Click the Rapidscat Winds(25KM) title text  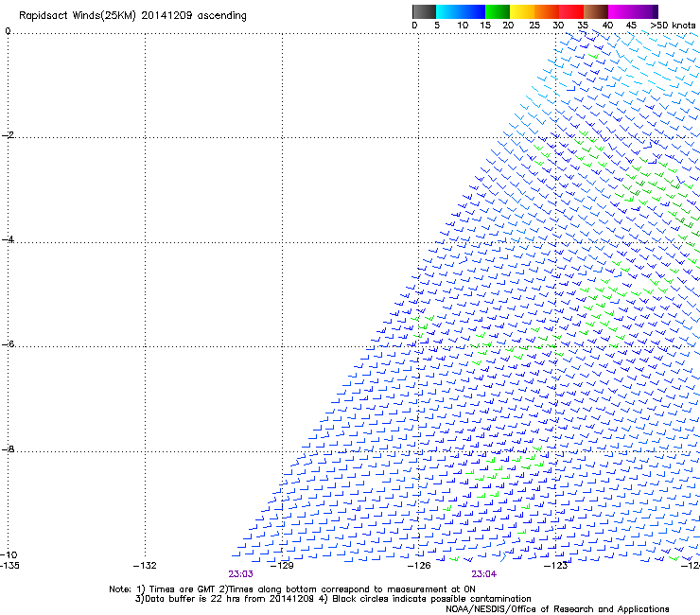coord(132,16)
